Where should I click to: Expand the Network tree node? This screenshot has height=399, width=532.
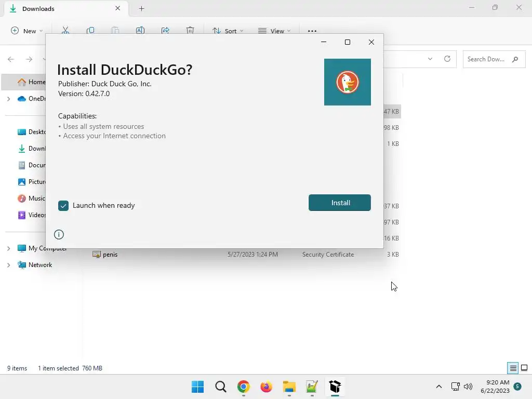[x=9, y=265]
